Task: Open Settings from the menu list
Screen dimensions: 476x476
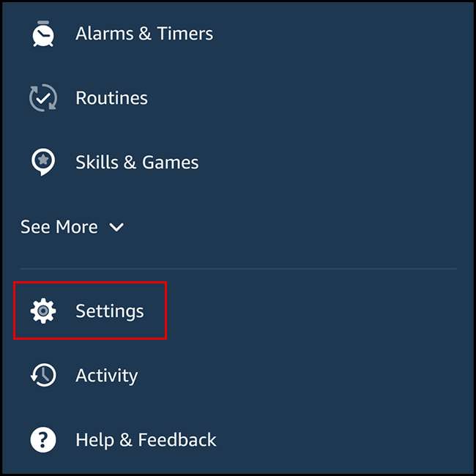Action: click(x=90, y=310)
